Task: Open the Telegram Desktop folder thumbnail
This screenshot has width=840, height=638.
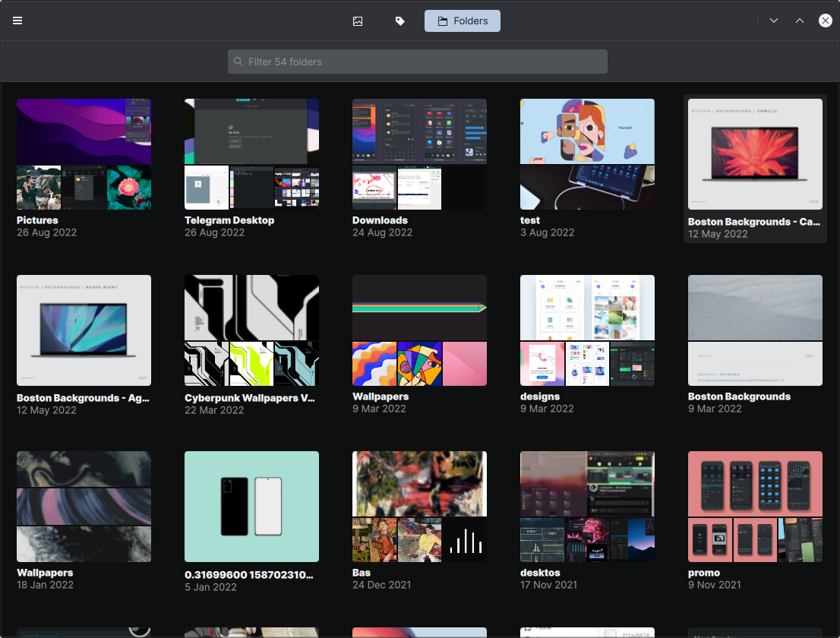Action: click(252, 153)
